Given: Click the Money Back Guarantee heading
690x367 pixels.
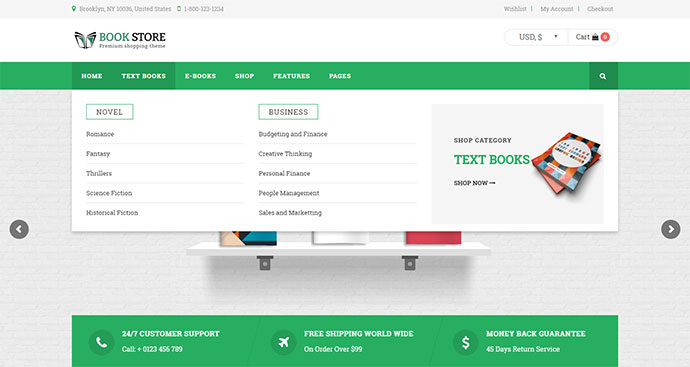Looking at the screenshot, I should 536,334.
